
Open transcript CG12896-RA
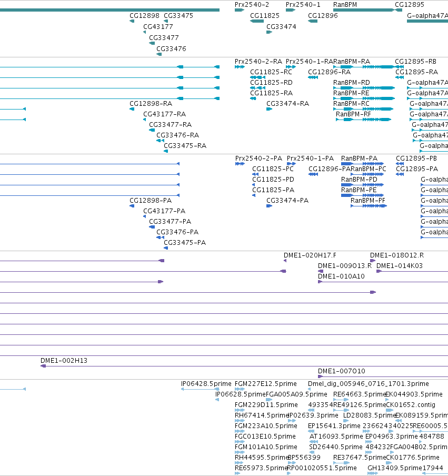coord(329,72)
